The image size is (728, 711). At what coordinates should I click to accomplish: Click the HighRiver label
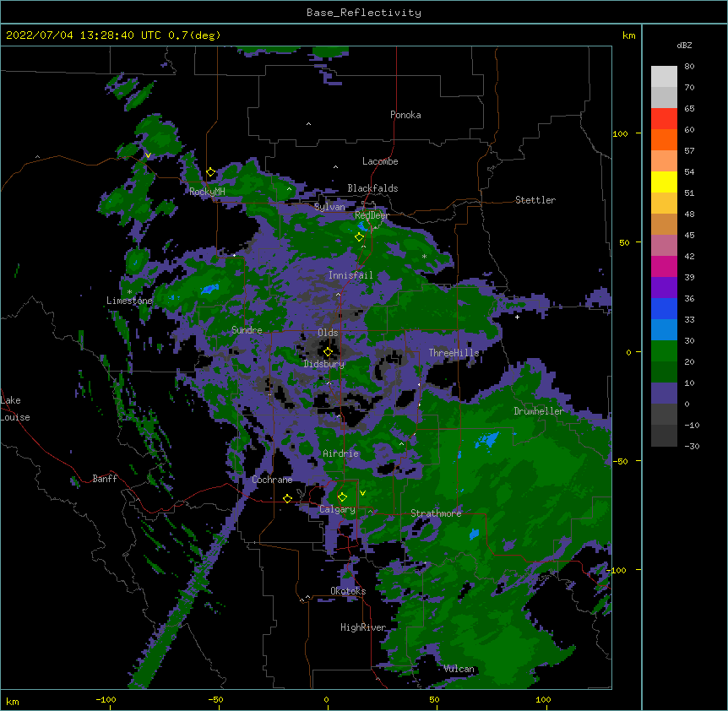(x=363, y=627)
